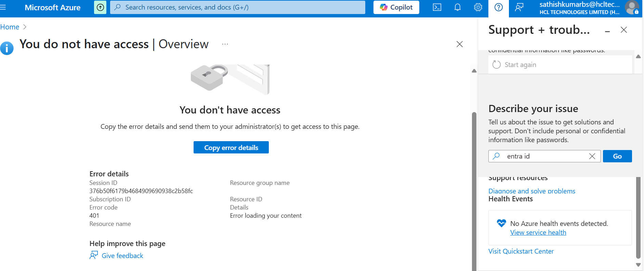Click the main pane scroll up arrow
Viewport: 644px width, 271px height.
(x=474, y=71)
